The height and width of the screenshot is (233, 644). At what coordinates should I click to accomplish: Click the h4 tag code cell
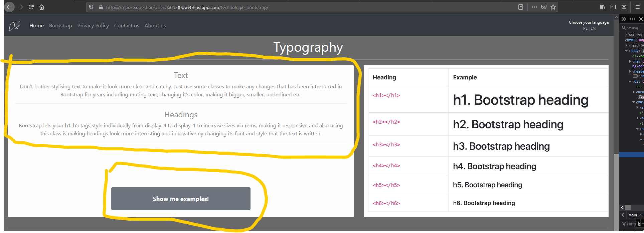(386, 165)
